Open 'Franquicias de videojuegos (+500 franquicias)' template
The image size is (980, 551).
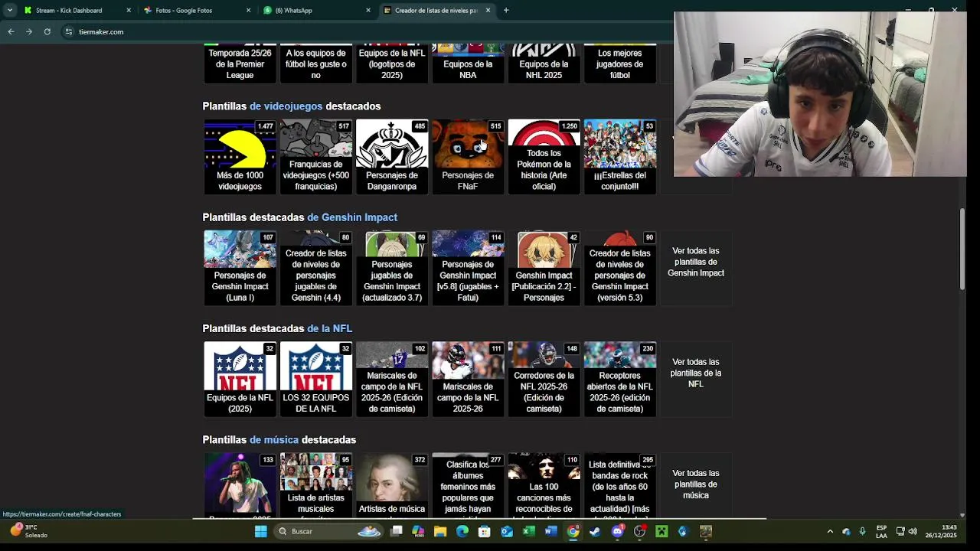pos(315,156)
